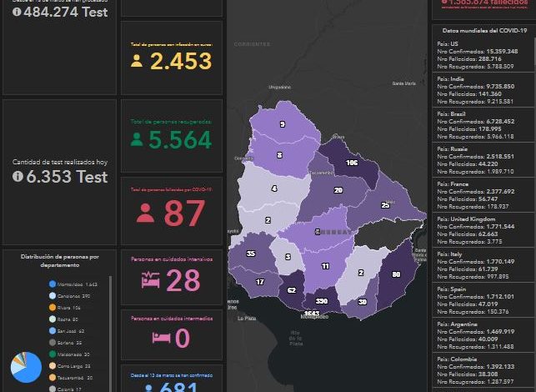This screenshot has height=392, width=536.
Task: Select the Rivera orange legend swatch
Action: click(x=53, y=308)
